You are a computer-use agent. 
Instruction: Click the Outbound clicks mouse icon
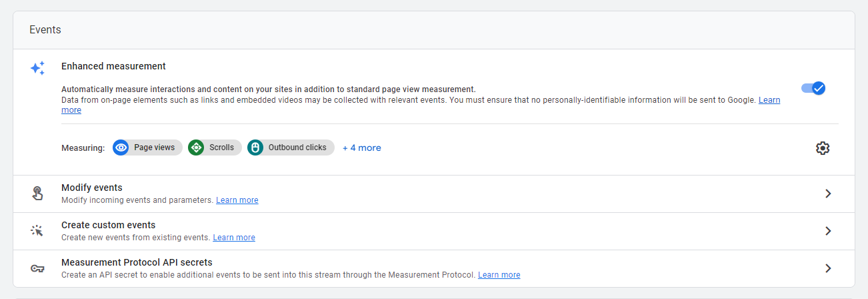tap(255, 147)
